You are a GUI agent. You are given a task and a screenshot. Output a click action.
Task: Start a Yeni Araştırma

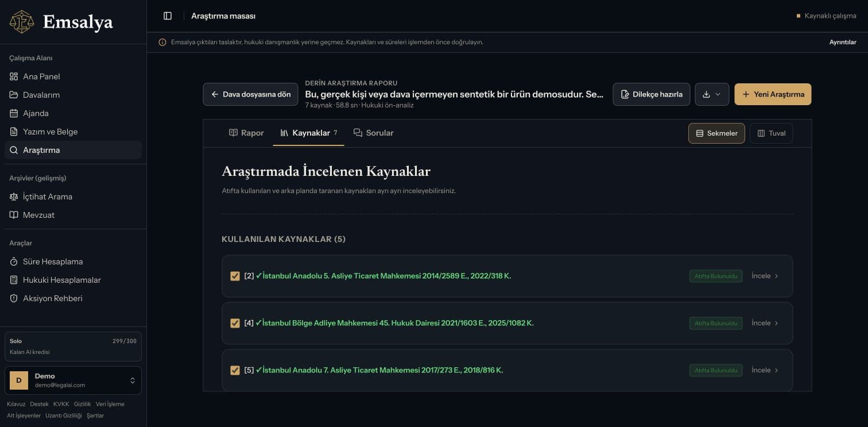coord(773,94)
